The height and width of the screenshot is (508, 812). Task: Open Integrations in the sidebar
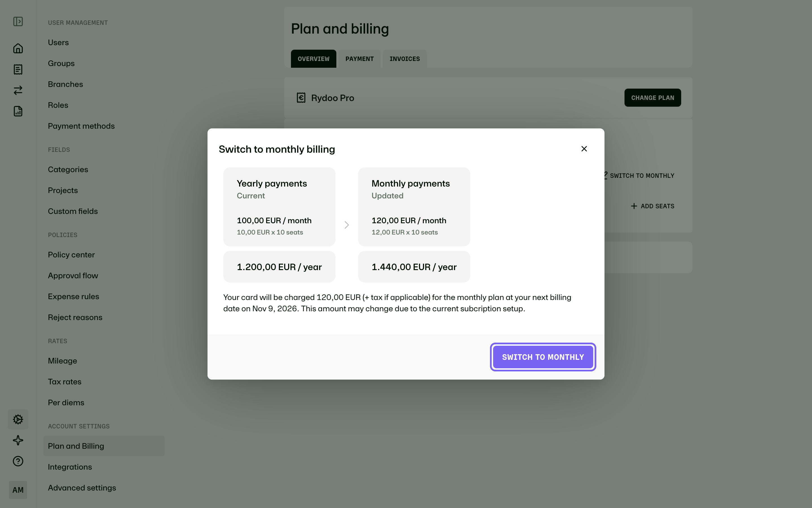pos(70,467)
